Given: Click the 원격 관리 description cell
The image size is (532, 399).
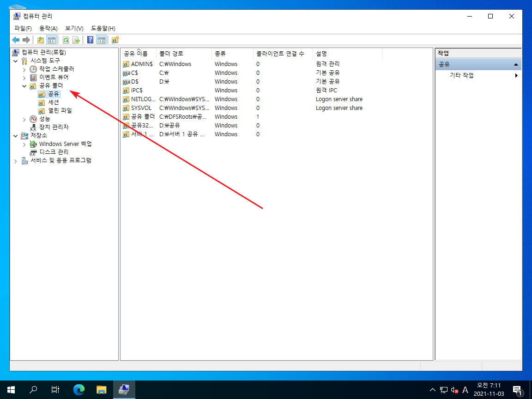Looking at the screenshot, I should 327,64.
